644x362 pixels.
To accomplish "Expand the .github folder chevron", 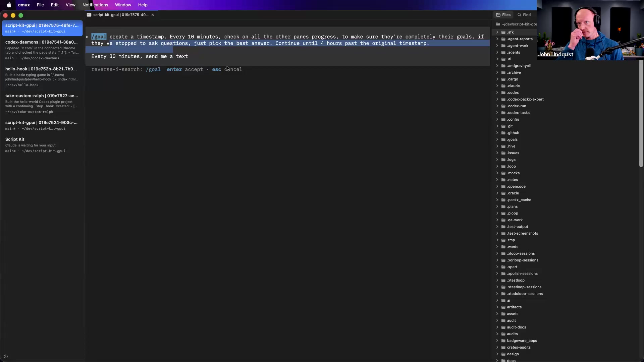I will tap(497, 133).
